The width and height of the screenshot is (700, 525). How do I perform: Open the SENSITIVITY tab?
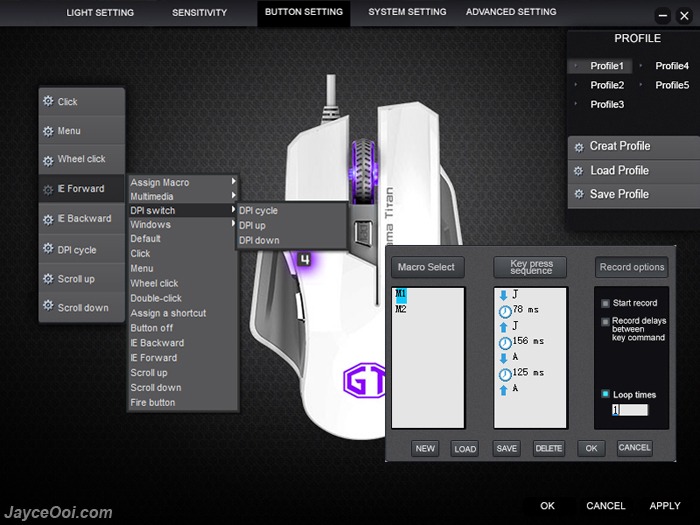coord(200,12)
